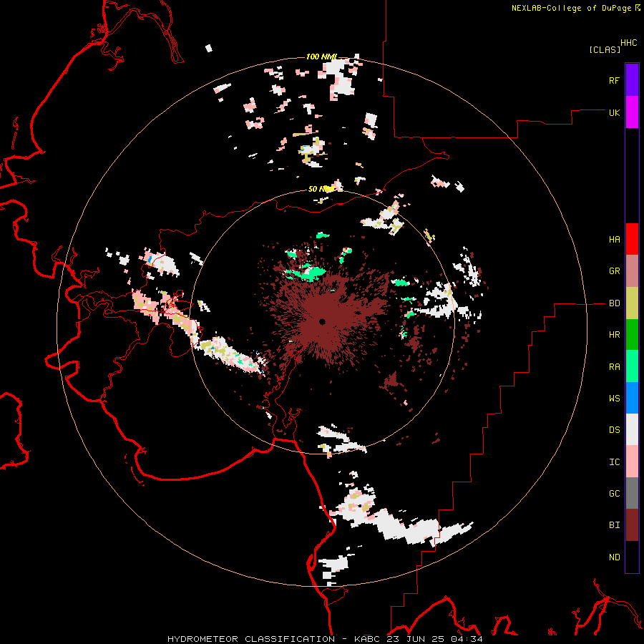Screen dimensions: 644x644
Task: Click the UK legend label
Action: [x=614, y=112]
